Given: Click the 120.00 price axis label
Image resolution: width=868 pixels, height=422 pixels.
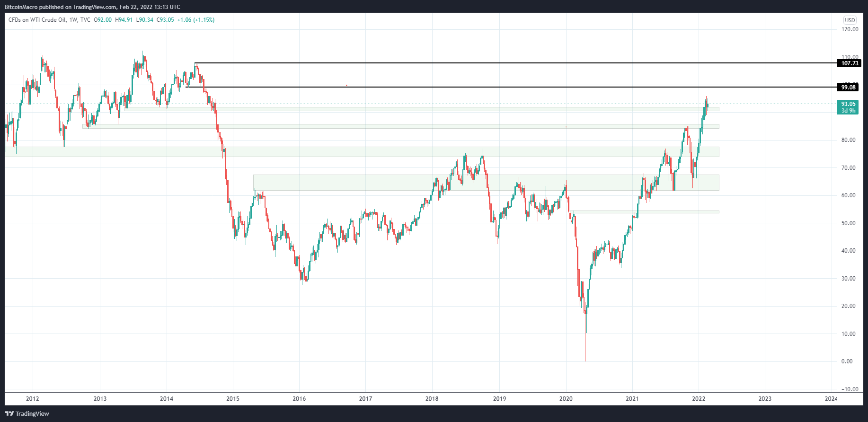Looking at the screenshot, I should click(x=850, y=29).
